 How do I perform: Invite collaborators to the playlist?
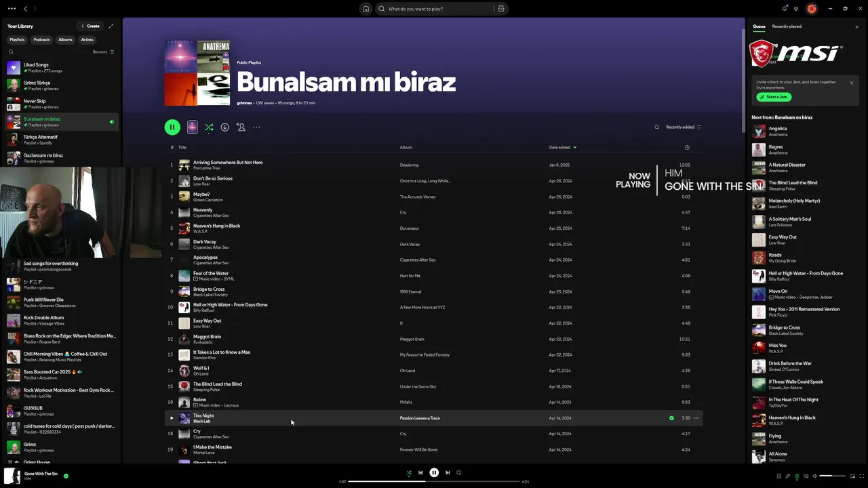241,127
